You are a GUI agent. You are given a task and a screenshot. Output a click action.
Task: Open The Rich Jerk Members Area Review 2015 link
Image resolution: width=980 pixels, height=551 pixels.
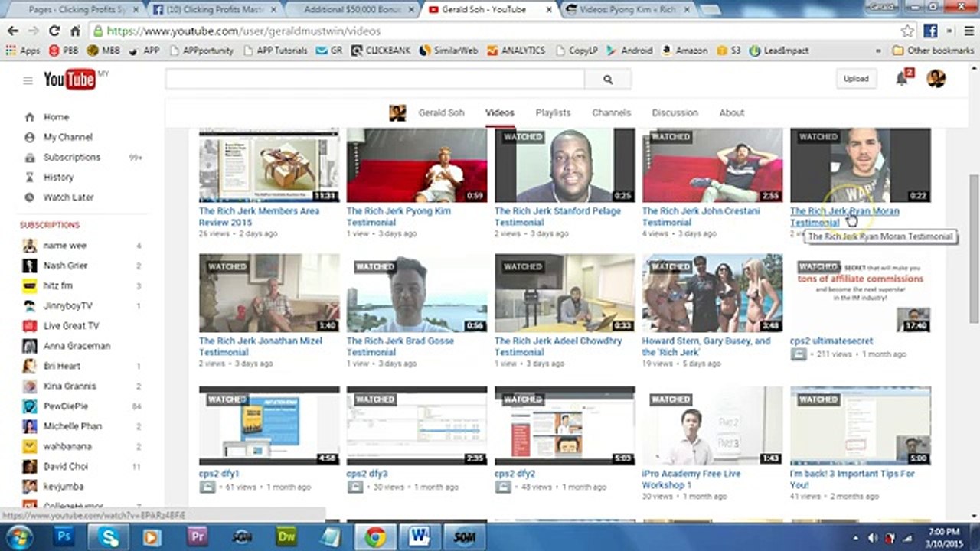point(259,217)
